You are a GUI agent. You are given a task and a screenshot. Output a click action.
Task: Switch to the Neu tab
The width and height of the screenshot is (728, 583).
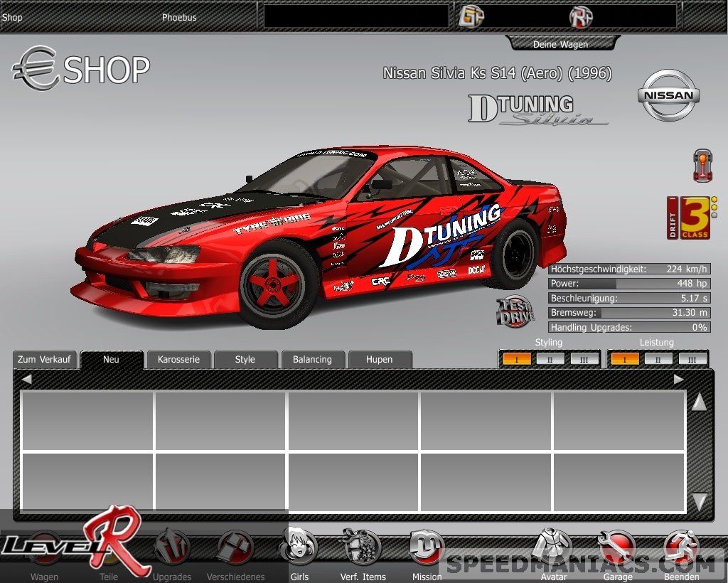coord(112,359)
